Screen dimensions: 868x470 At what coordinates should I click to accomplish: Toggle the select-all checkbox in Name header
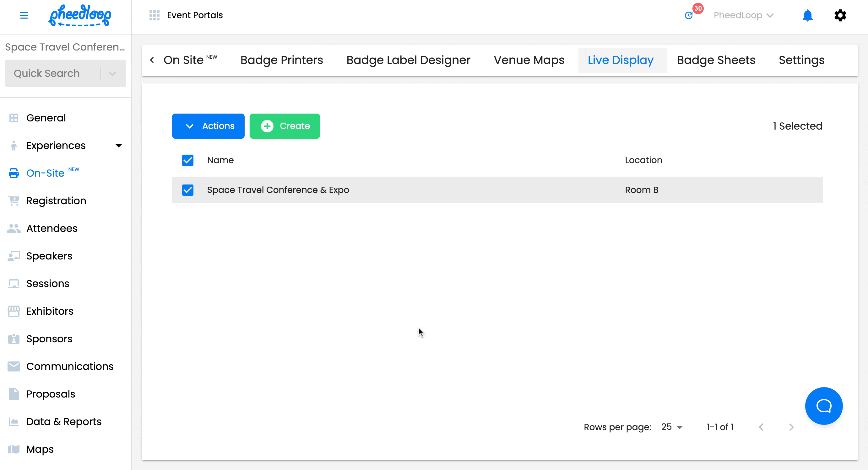coord(188,160)
